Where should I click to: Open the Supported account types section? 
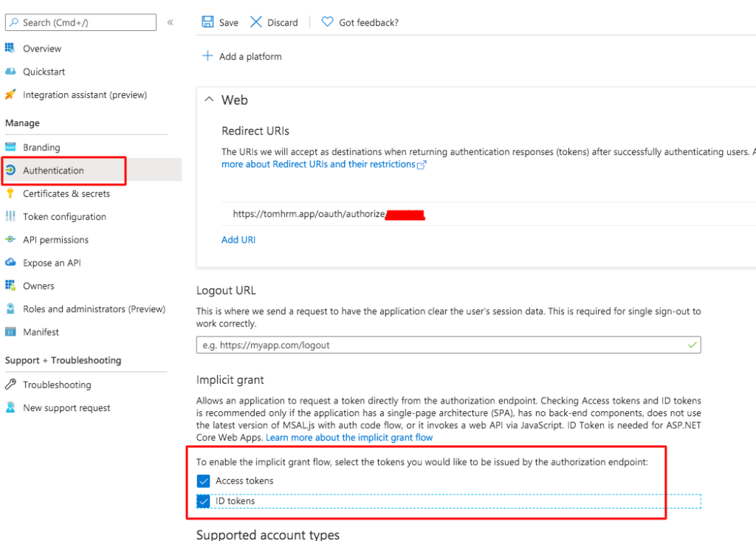[x=267, y=534]
